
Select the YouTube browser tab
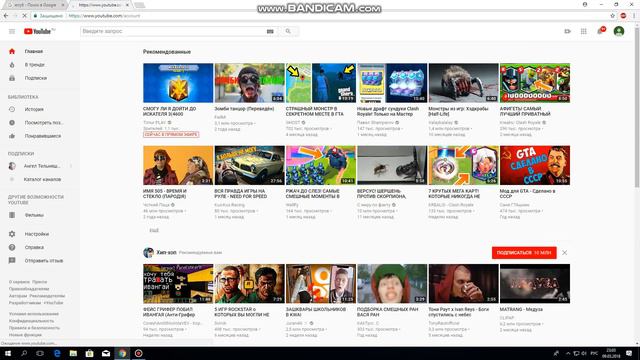(x=100, y=5)
